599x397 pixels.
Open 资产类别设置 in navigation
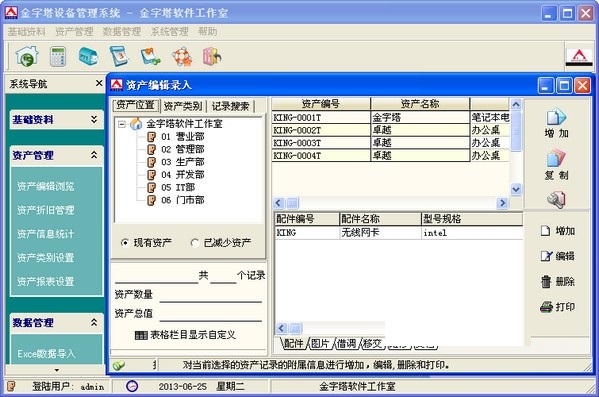coord(45,258)
